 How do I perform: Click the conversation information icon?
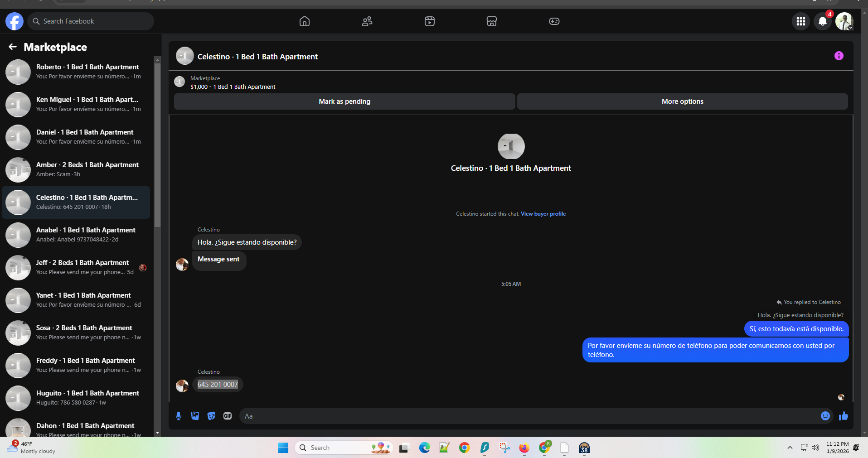pyautogui.click(x=839, y=56)
